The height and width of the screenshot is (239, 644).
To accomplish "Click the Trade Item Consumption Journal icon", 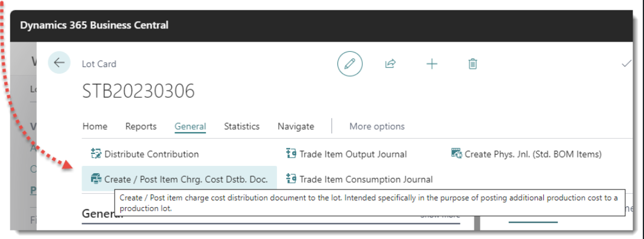I will click(x=291, y=179).
